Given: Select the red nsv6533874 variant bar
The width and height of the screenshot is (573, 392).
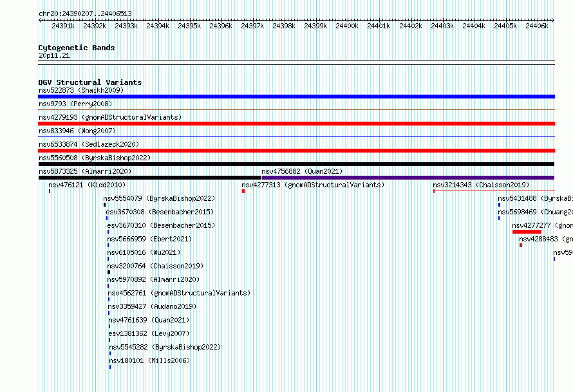Looking at the screenshot, I should [x=296, y=151].
